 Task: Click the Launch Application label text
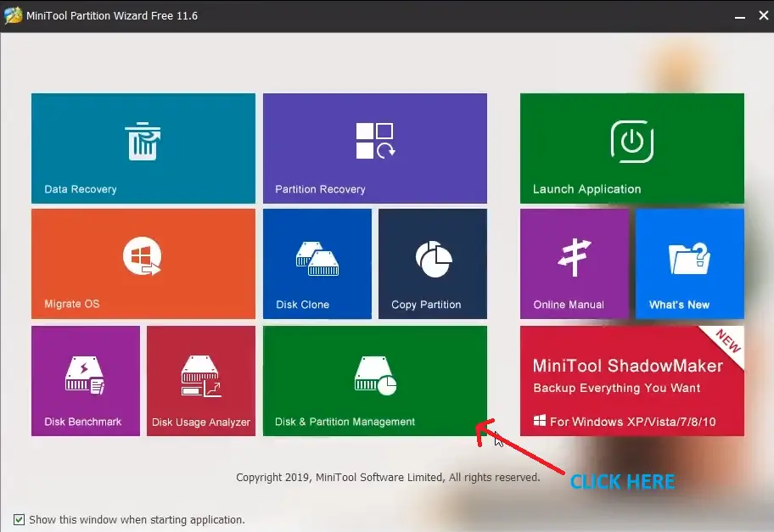[x=586, y=189]
